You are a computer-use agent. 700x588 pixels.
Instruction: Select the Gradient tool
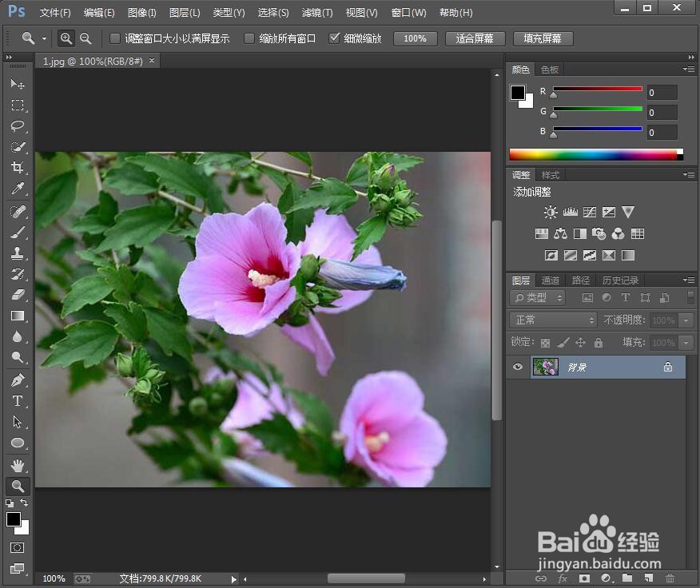18,316
